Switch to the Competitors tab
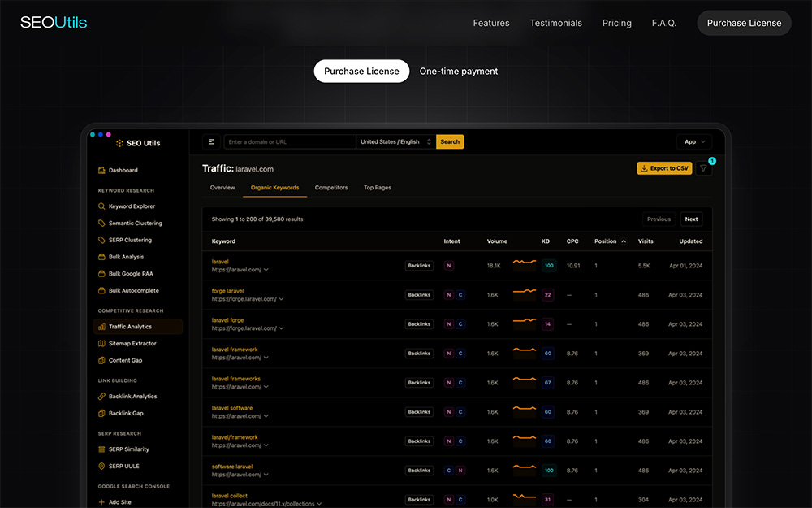 coord(331,188)
